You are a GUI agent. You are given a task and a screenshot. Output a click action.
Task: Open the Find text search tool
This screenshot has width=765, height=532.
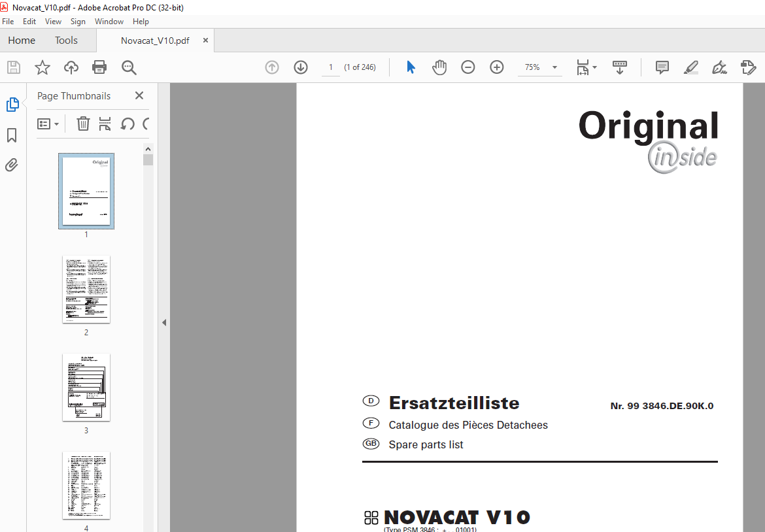coord(129,67)
